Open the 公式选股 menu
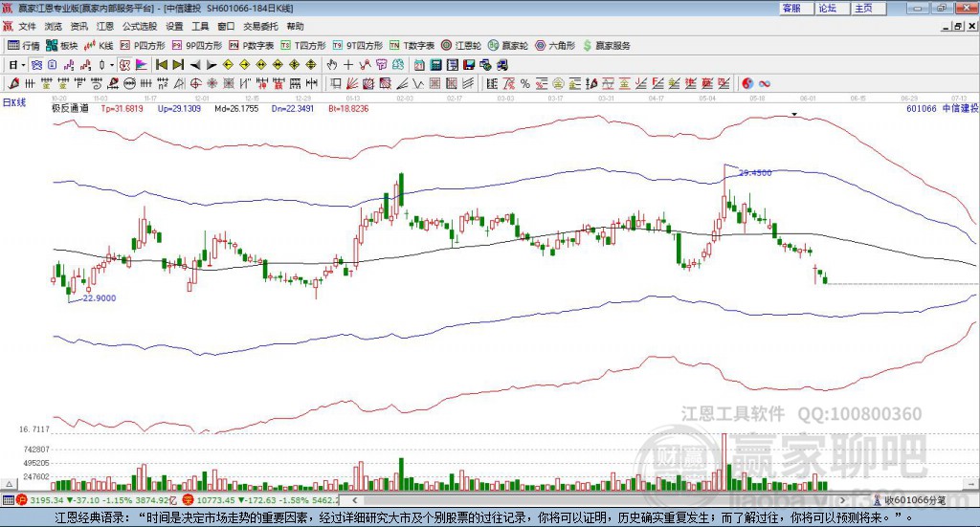This screenshot has width=980, height=527. tap(140, 26)
